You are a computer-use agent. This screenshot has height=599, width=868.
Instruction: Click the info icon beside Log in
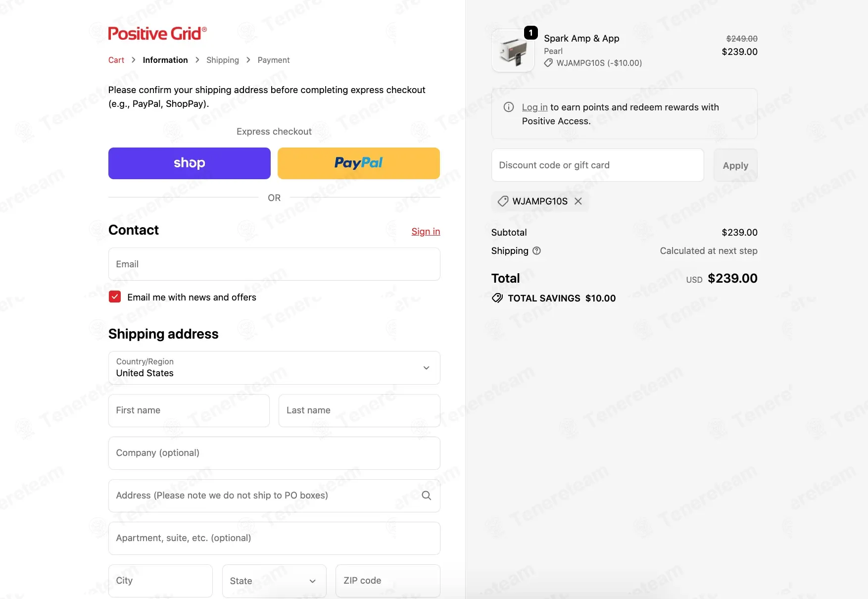click(x=508, y=107)
